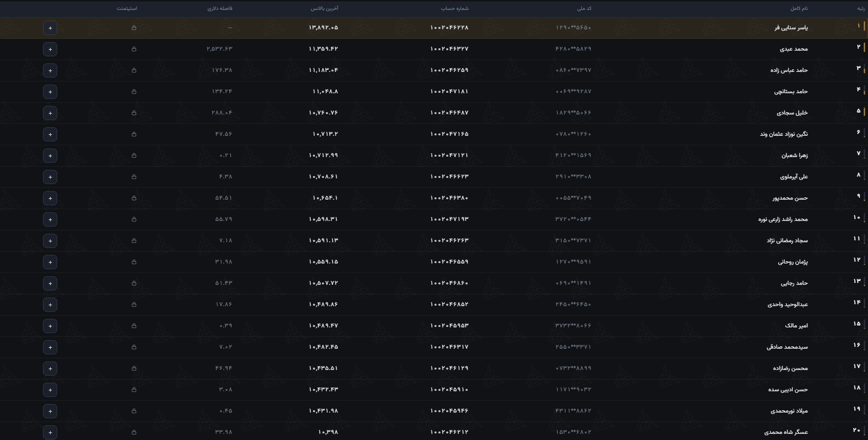The width and height of the screenshot is (868, 440).
Task: Open plus button for محمد راشد زارعی نوره
Action: click(x=50, y=220)
